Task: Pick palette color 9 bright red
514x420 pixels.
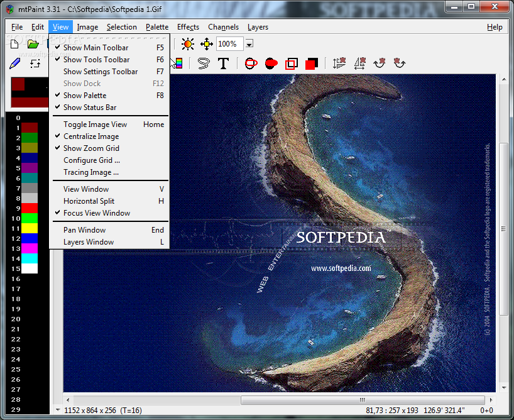Action: point(30,208)
